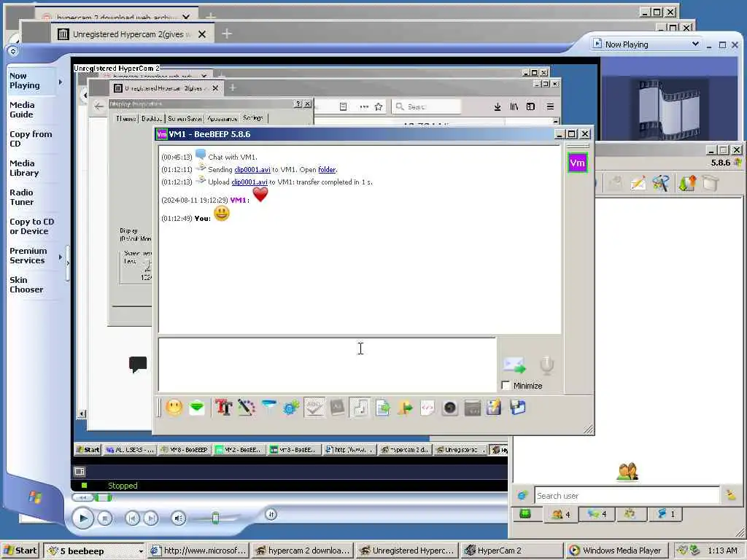Adjust the Media Player volume slider
Viewport: 747px width, 560px height.
click(215, 518)
